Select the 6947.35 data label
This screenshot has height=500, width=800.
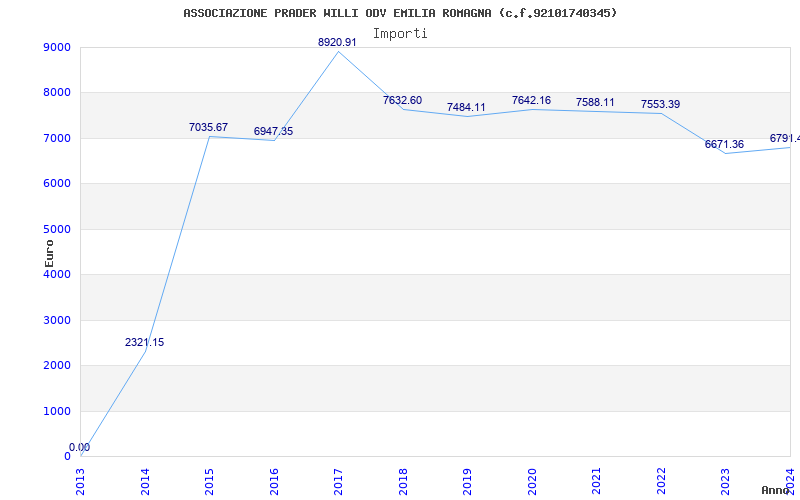pyautogui.click(x=273, y=131)
